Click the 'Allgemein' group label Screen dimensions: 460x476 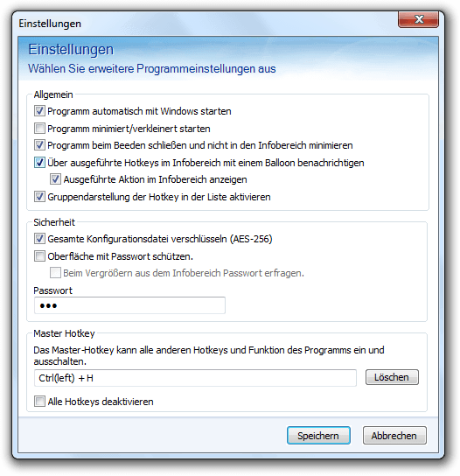tap(53, 94)
